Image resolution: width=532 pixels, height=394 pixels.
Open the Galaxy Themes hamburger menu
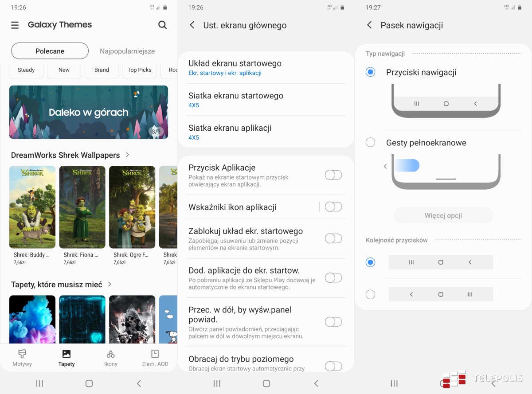15,25
